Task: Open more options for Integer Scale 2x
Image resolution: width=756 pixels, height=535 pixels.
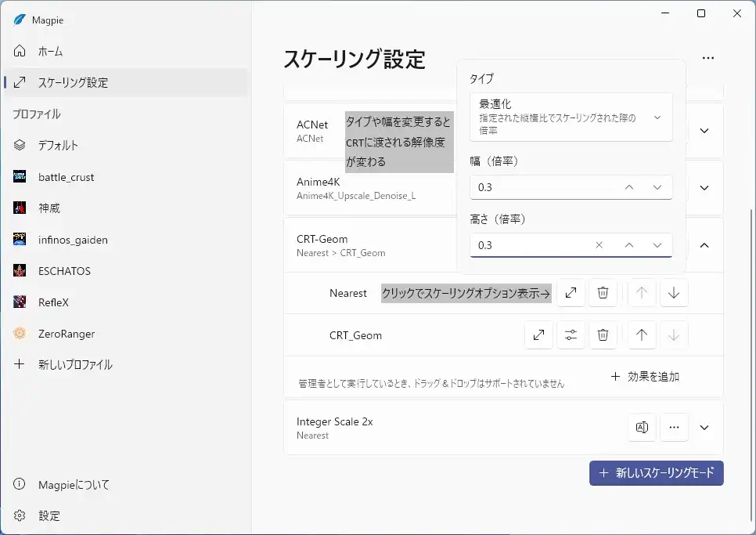Action: coord(674,428)
